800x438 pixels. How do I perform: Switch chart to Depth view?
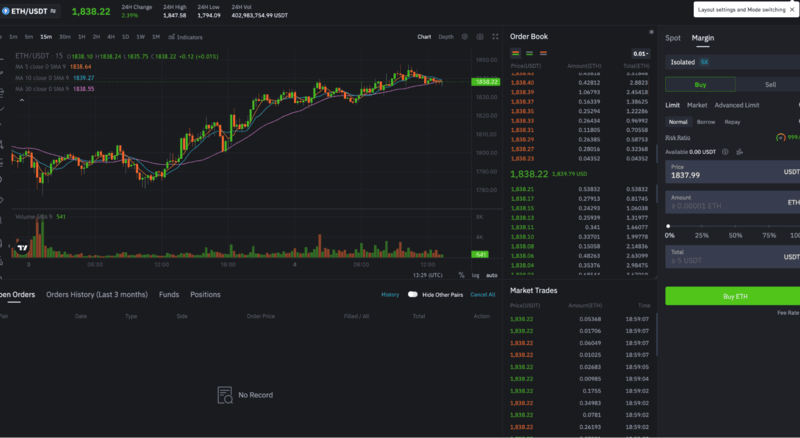point(445,37)
